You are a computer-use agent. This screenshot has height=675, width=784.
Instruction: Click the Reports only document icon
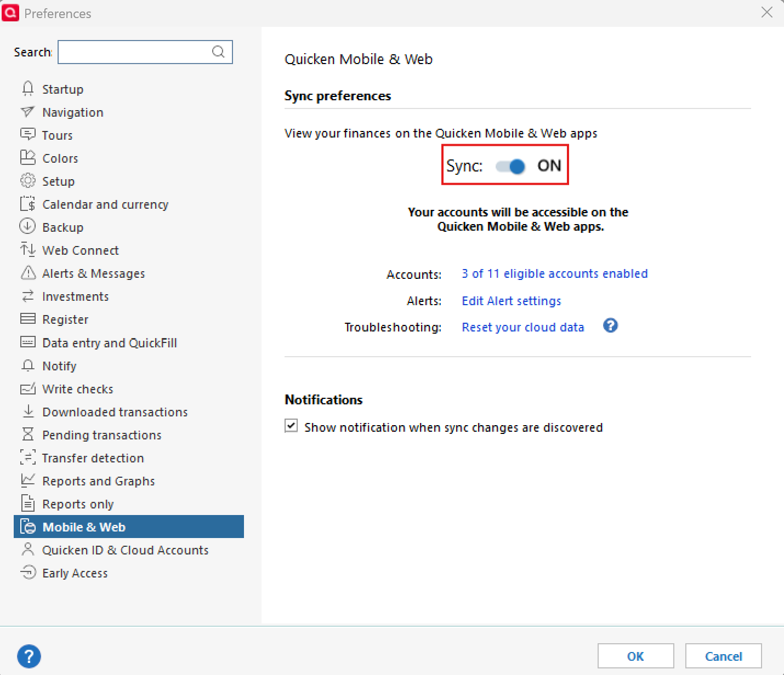[x=27, y=503]
